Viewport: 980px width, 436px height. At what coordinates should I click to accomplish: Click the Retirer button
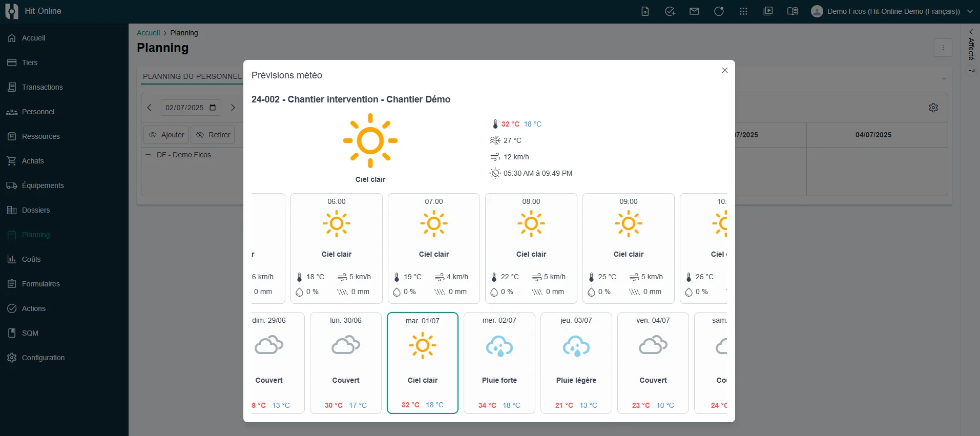pos(213,135)
